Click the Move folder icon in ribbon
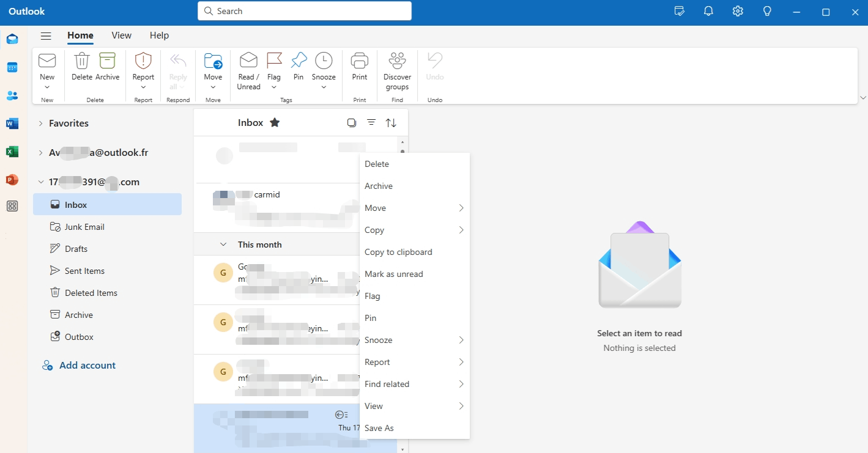 click(x=213, y=61)
